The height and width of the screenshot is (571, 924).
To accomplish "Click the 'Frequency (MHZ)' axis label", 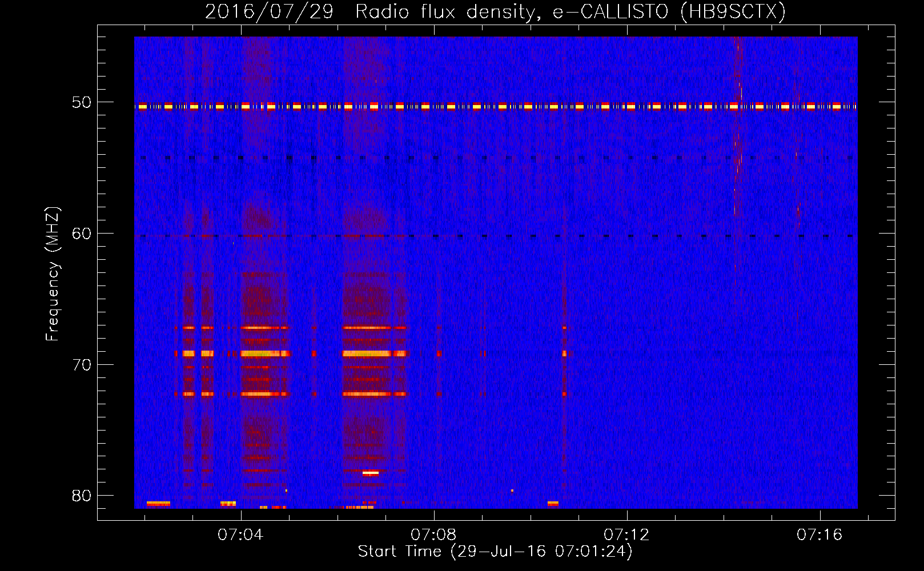I will 52,274.
